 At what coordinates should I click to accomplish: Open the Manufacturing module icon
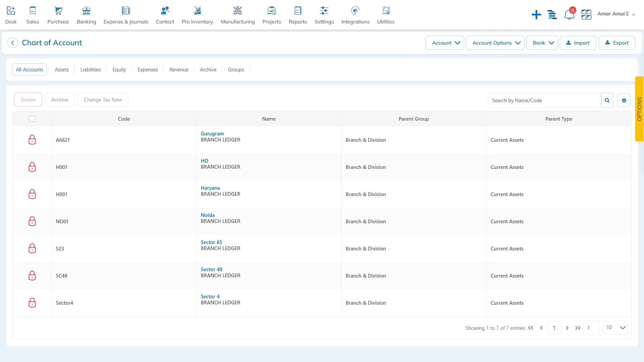coord(237,11)
